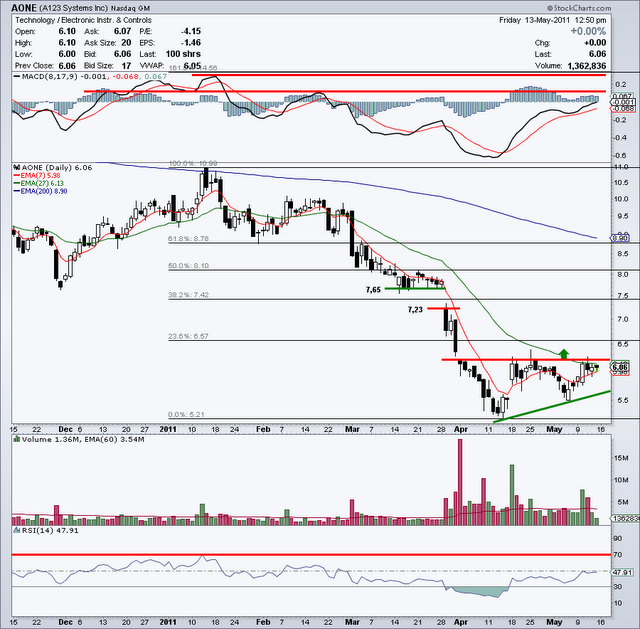Click the green up arrow marker
The height and width of the screenshot is (629, 640).
(x=564, y=353)
